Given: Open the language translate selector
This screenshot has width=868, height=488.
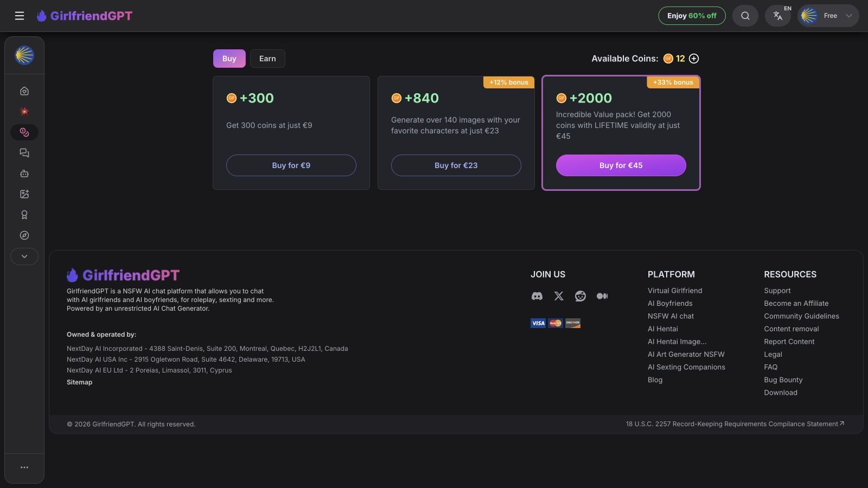Looking at the screenshot, I should [778, 16].
